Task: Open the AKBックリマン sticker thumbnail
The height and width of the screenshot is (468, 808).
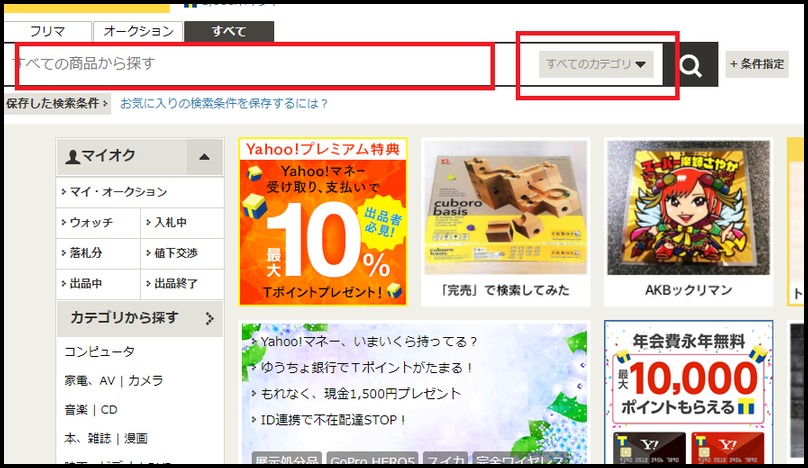Action: click(688, 208)
